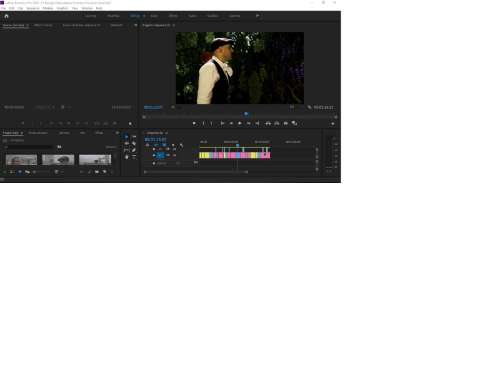500x375 pixels.
Task: Select the Razor tool
Action: (134, 143)
